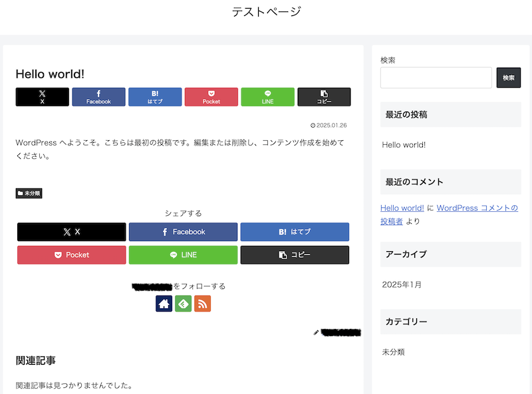Image resolution: width=532 pixels, height=394 pixels.
Task: Share on Facebook via top share row
Action: [x=98, y=97]
